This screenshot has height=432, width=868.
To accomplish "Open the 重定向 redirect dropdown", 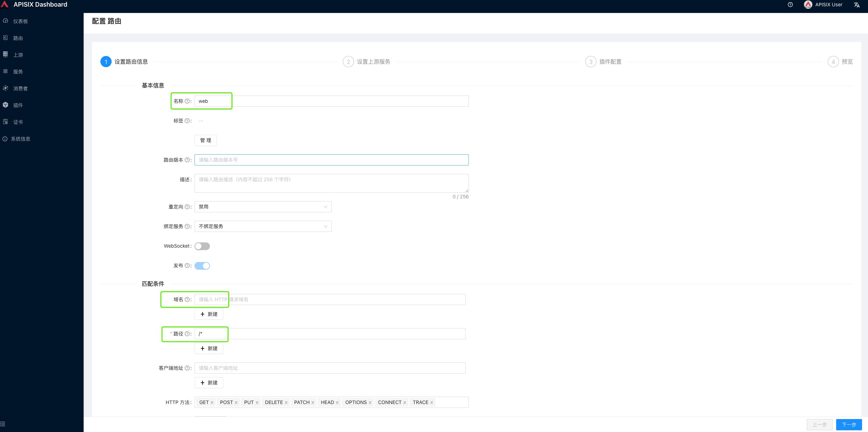I will pos(263,207).
